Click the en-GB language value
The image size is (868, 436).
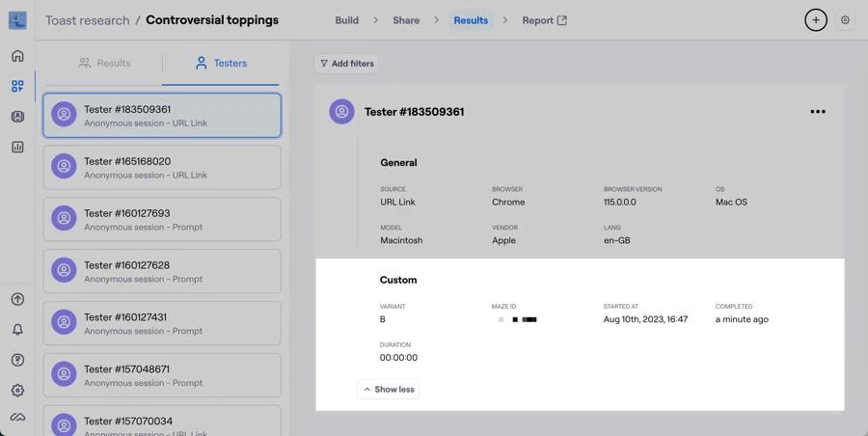tap(616, 240)
